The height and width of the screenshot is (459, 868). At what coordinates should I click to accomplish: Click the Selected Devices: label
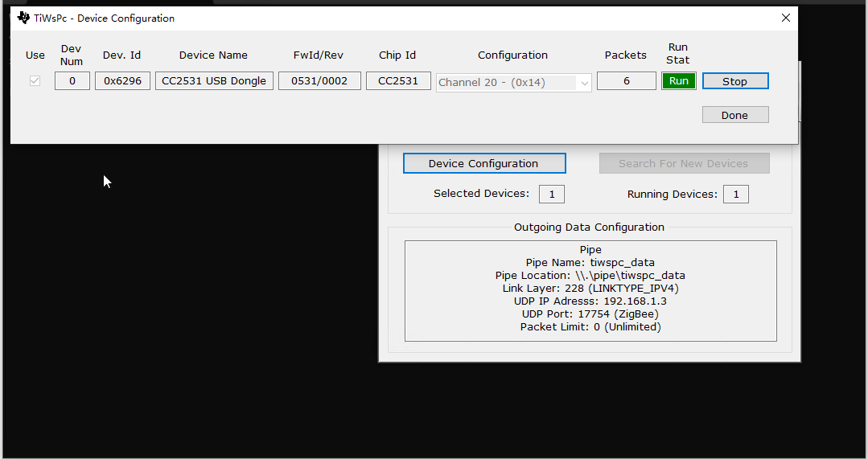coord(481,194)
